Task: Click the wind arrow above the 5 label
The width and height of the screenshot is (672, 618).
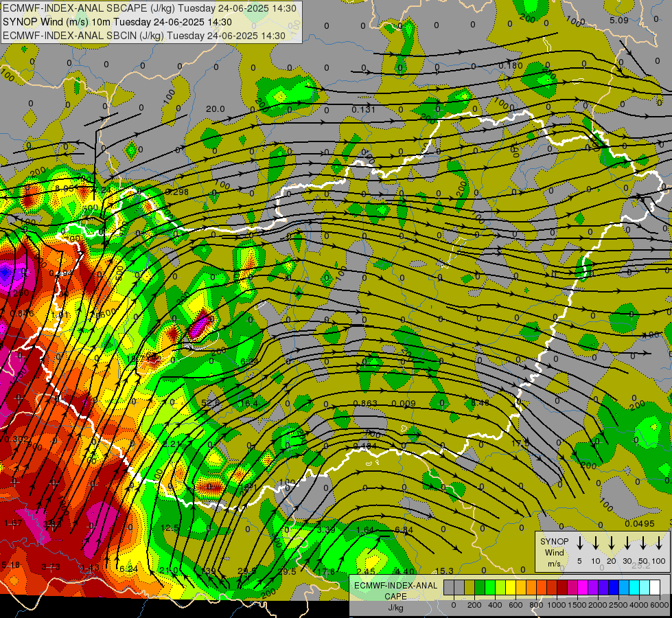Action: click(579, 543)
